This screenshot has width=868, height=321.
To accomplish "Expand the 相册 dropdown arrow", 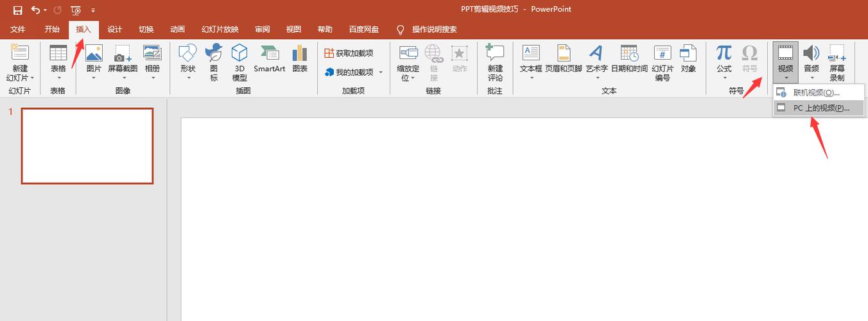I will tap(152, 78).
